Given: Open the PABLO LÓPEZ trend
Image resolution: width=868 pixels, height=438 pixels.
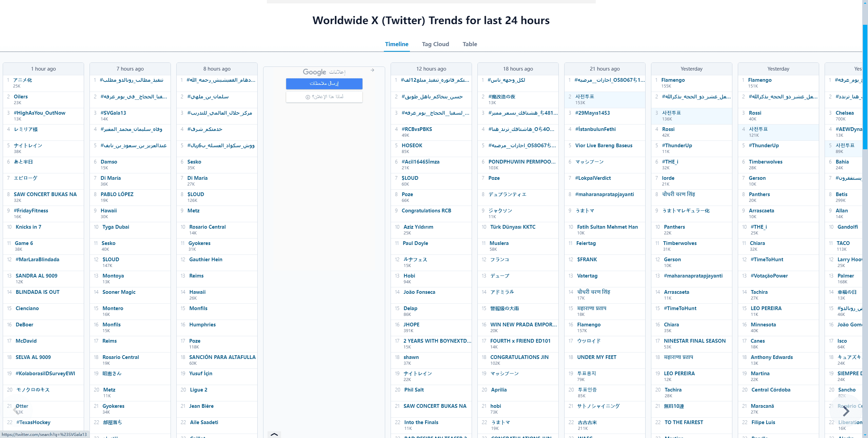Looking at the screenshot, I should [x=117, y=194].
